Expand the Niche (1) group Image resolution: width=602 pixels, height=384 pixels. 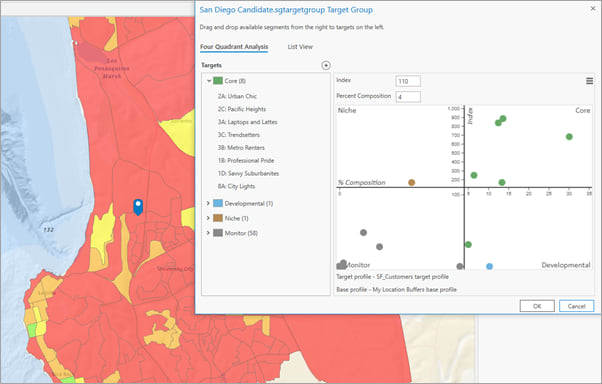pos(208,218)
